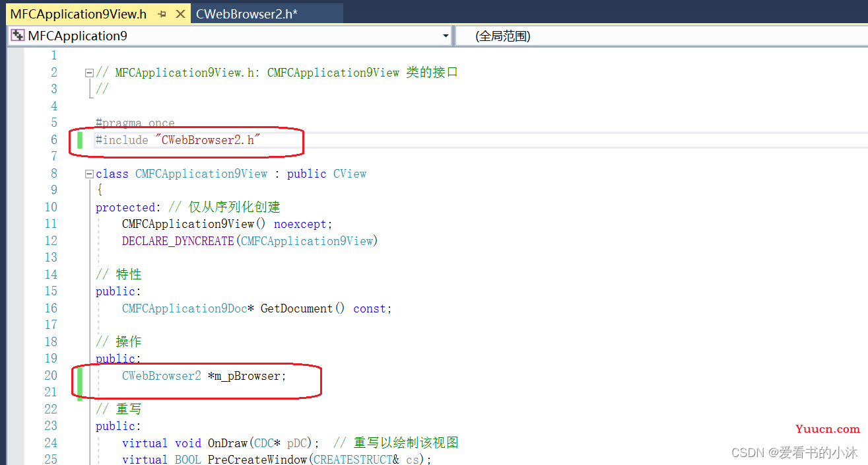Click the #include "CWebBrowser2.h" line
The height and width of the screenshot is (465, 868).
coord(178,139)
